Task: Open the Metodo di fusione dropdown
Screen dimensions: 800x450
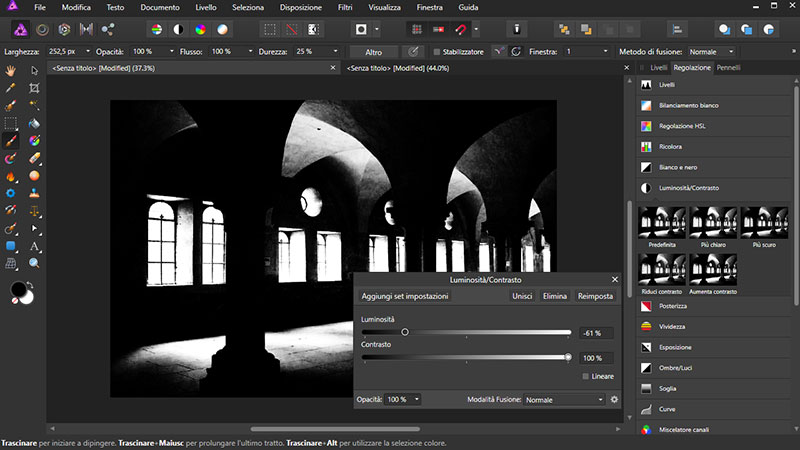Action: click(712, 52)
